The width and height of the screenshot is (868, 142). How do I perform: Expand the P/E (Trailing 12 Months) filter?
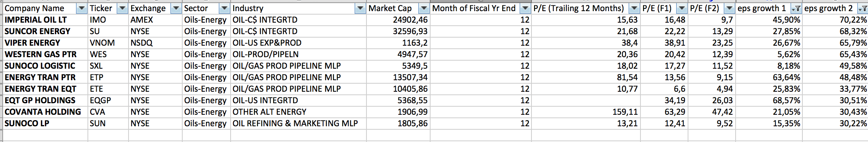pos(634,8)
